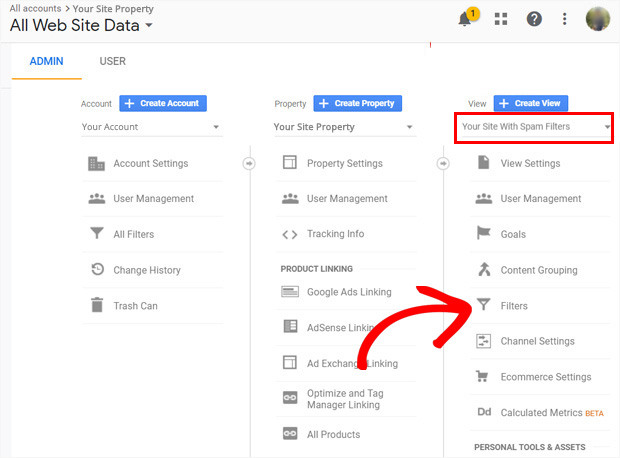The width and height of the screenshot is (620, 458).
Task: Click the Trash Can icon
Action: click(x=97, y=306)
